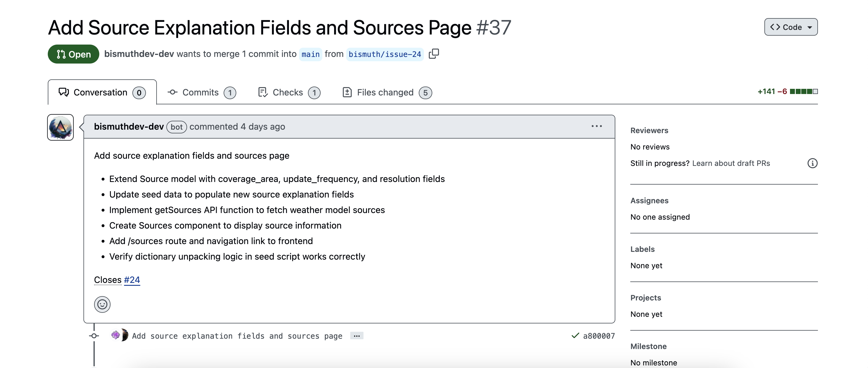Click the commit node icon in the timeline
The width and height of the screenshot is (868, 368).
94,336
